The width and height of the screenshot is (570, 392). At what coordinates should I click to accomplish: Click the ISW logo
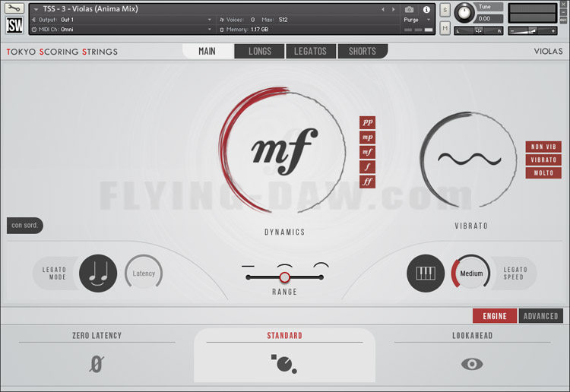[x=14, y=25]
